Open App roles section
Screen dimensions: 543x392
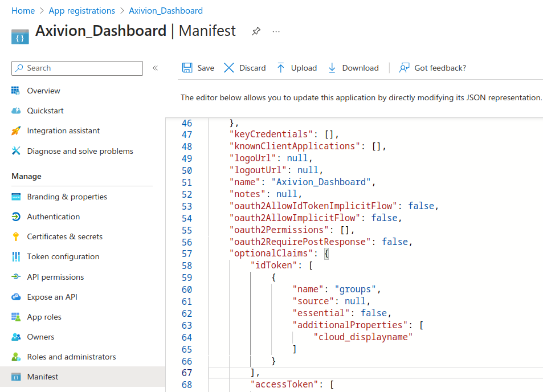click(44, 317)
